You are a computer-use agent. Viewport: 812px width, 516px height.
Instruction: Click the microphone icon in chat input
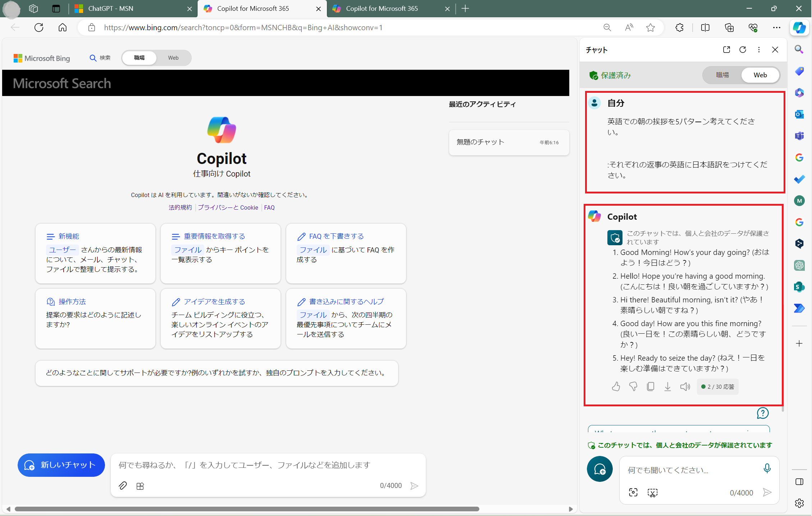click(767, 468)
